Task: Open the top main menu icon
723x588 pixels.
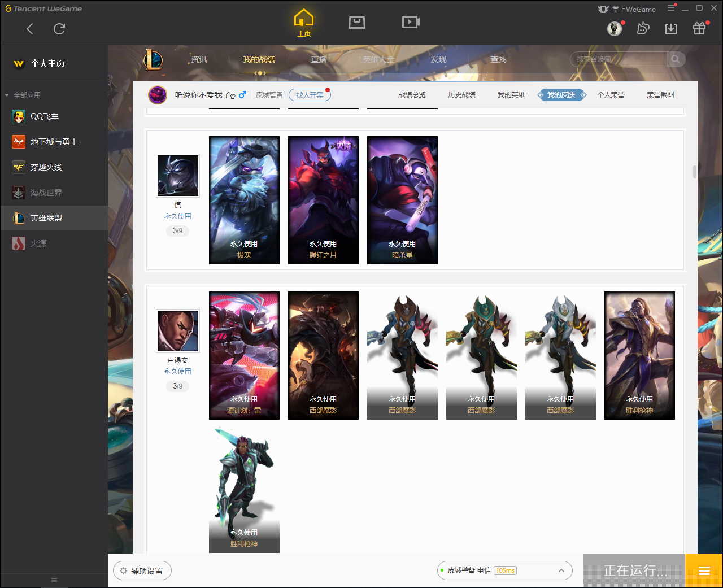Action: point(671,8)
